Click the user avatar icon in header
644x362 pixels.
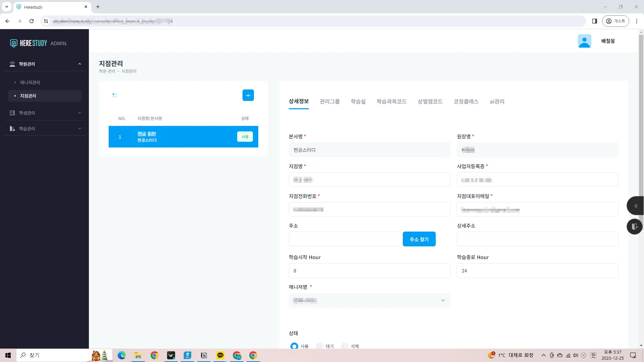pyautogui.click(x=584, y=41)
